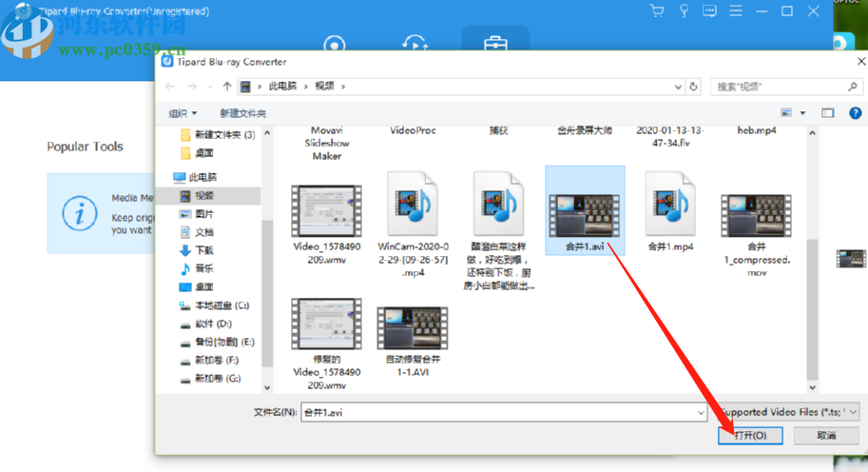
Task: Click the 打开(O) button
Action: point(750,436)
